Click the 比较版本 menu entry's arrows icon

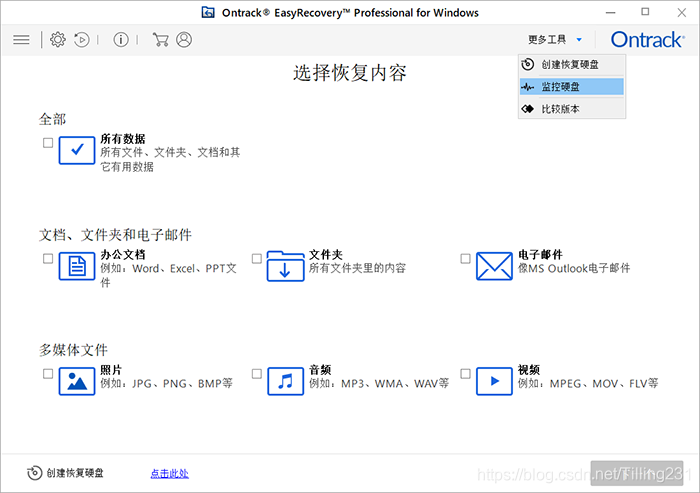528,109
